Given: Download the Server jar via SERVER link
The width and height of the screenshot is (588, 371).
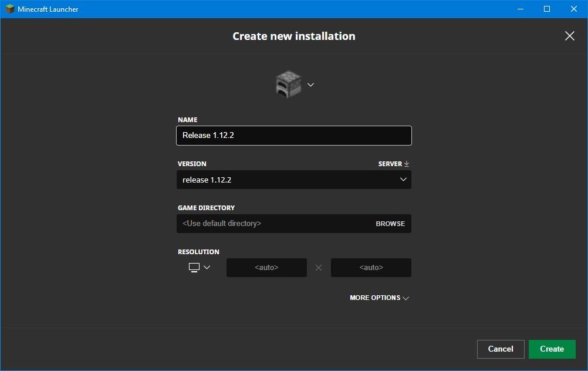Looking at the screenshot, I should [x=393, y=164].
